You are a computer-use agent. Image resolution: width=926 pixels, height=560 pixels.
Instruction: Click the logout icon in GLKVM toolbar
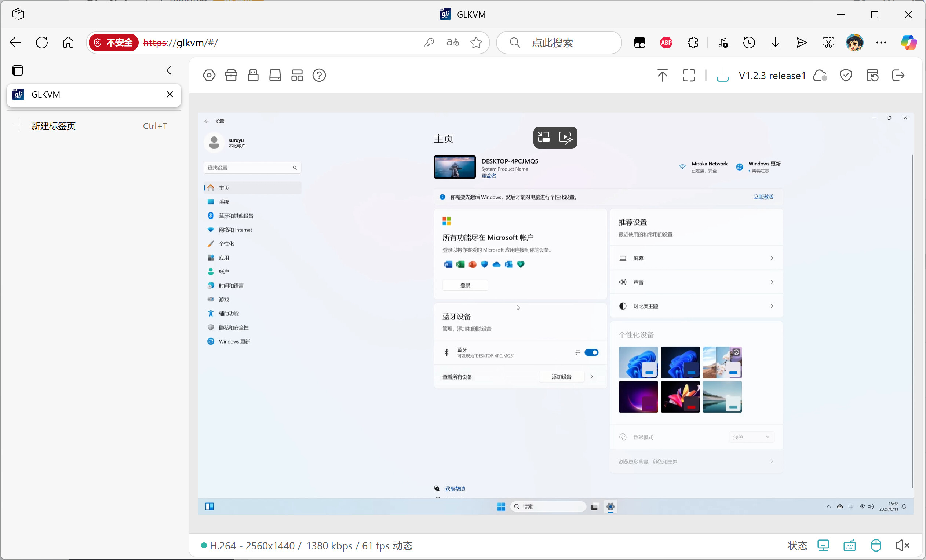point(898,76)
